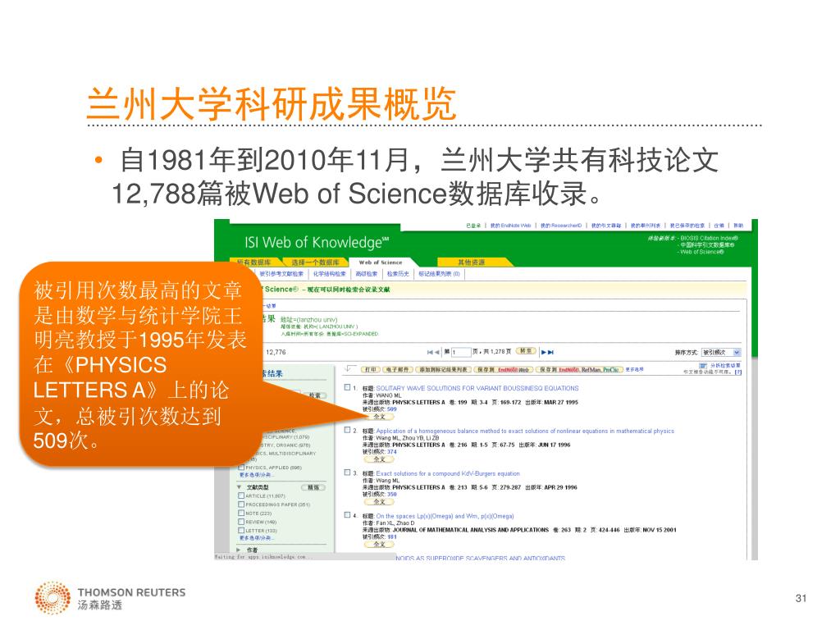Click 添加到标记结果列表 button
The width and height of the screenshot is (840, 630).
[443, 370]
